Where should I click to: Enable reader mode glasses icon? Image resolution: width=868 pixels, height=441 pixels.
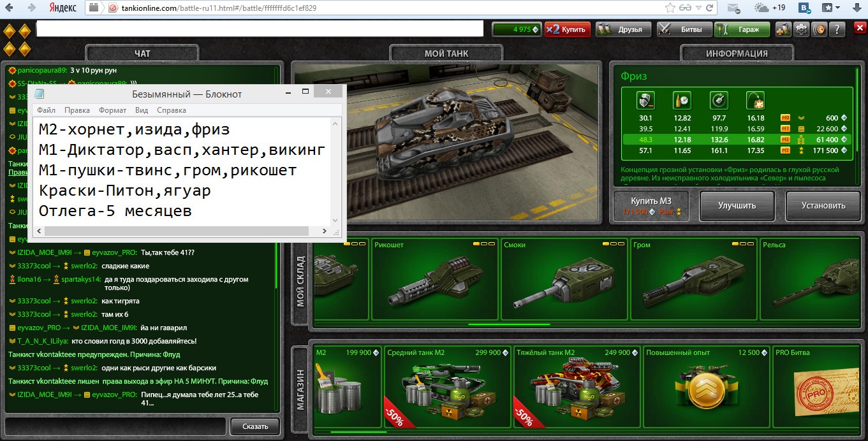(x=686, y=8)
